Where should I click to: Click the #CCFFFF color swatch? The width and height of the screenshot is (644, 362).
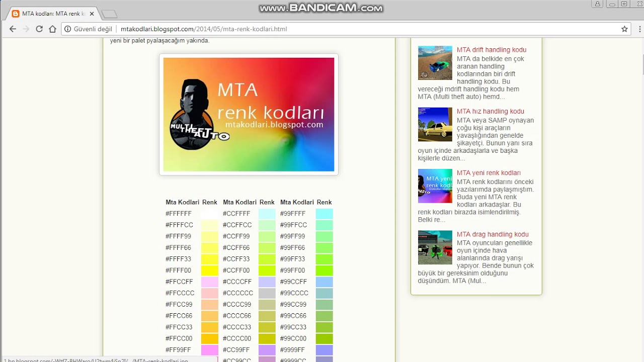pos(267,214)
